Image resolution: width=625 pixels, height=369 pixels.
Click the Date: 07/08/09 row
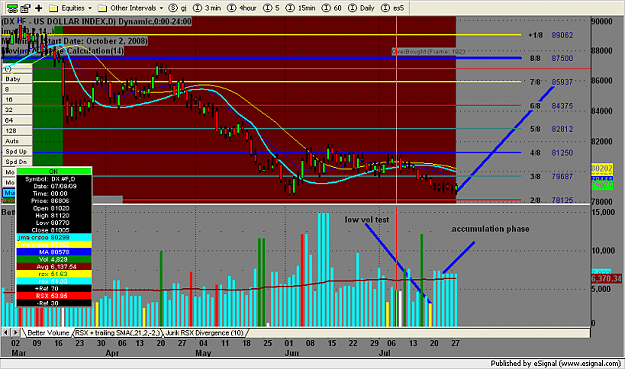(54, 186)
